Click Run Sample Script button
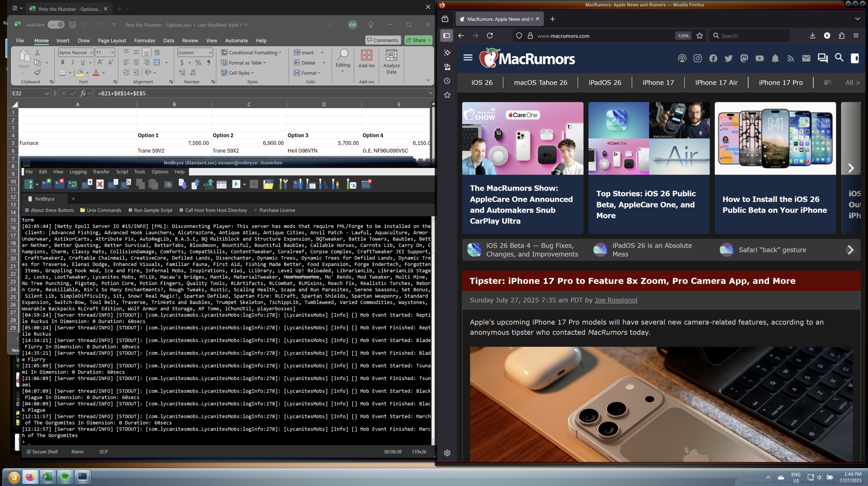This screenshot has height=486, width=868. (x=153, y=210)
